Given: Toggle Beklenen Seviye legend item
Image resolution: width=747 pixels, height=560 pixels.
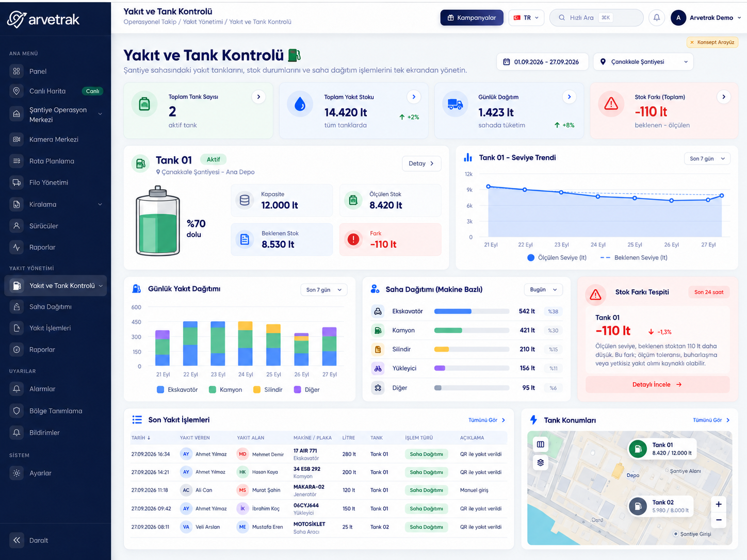Looking at the screenshot, I should [x=634, y=257].
